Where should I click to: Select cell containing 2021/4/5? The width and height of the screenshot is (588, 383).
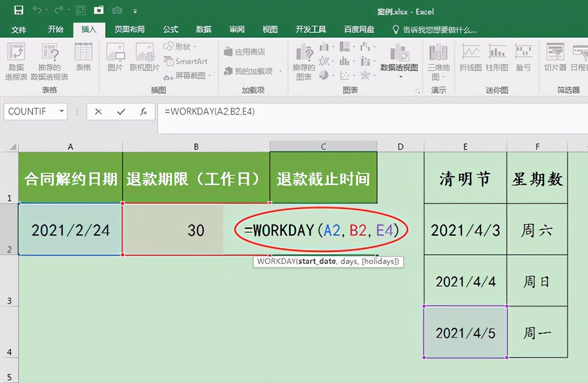pyautogui.click(x=465, y=332)
